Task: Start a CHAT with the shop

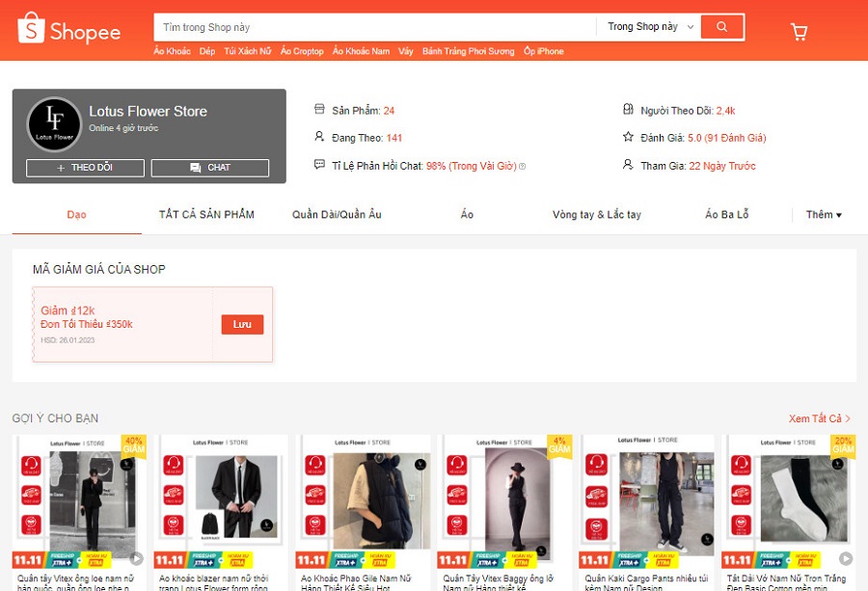Action: pyautogui.click(x=210, y=168)
